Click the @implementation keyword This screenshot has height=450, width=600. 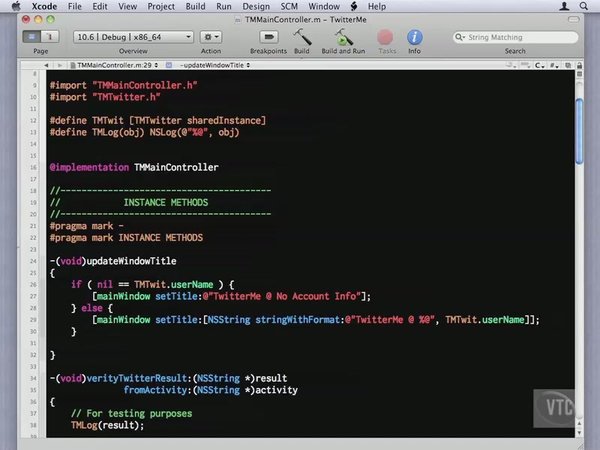[x=90, y=167]
